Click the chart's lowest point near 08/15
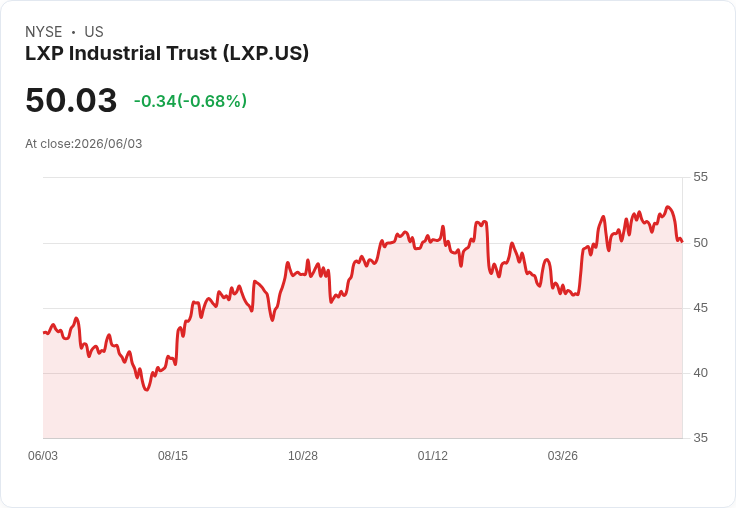The width and height of the screenshot is (736, 508). [147, 390]
